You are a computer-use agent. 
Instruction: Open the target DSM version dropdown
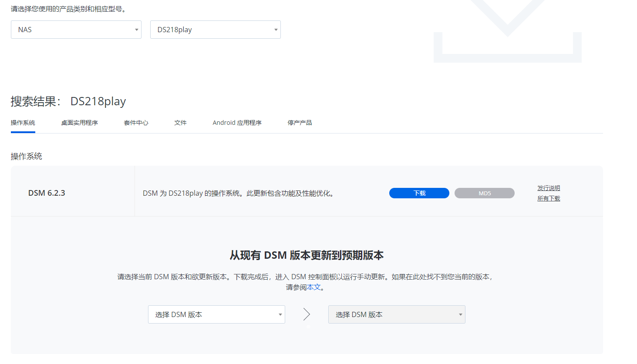point(396,314)
